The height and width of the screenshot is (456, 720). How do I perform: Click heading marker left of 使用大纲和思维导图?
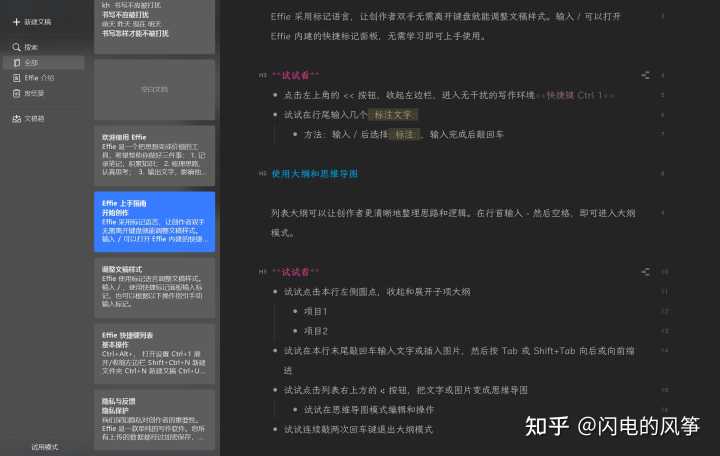262,174
